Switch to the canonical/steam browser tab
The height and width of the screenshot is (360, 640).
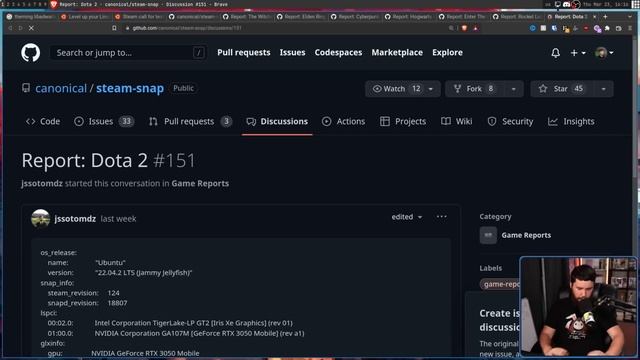[x=192, y=17]
